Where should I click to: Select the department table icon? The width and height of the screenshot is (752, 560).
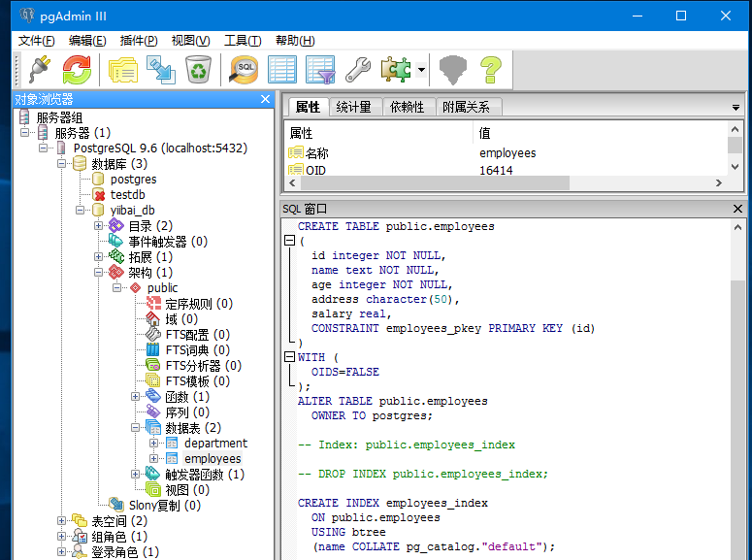pyautogui.click(x=172, y=443)
